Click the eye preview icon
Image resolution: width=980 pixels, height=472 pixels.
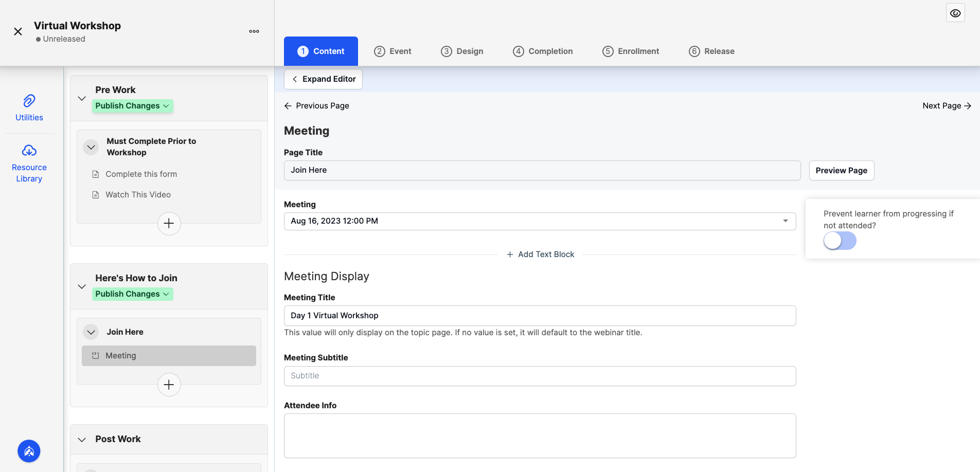click(955, 13)
